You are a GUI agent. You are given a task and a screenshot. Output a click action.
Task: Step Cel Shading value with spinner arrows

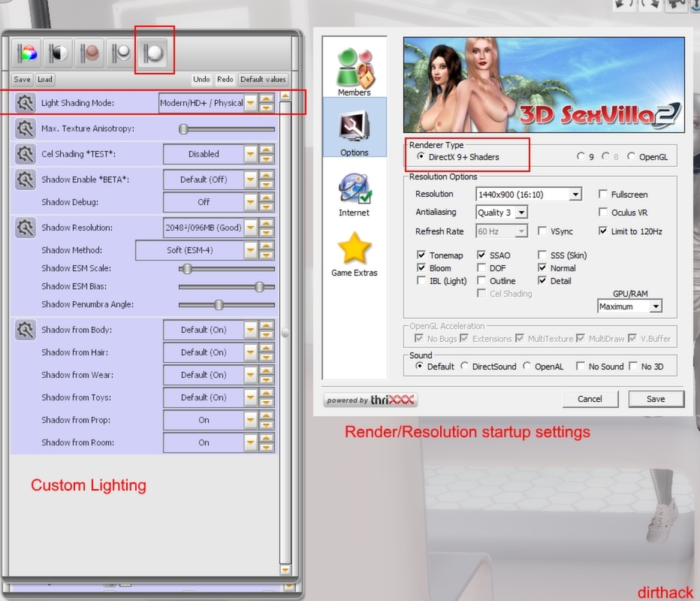point(267,154)
